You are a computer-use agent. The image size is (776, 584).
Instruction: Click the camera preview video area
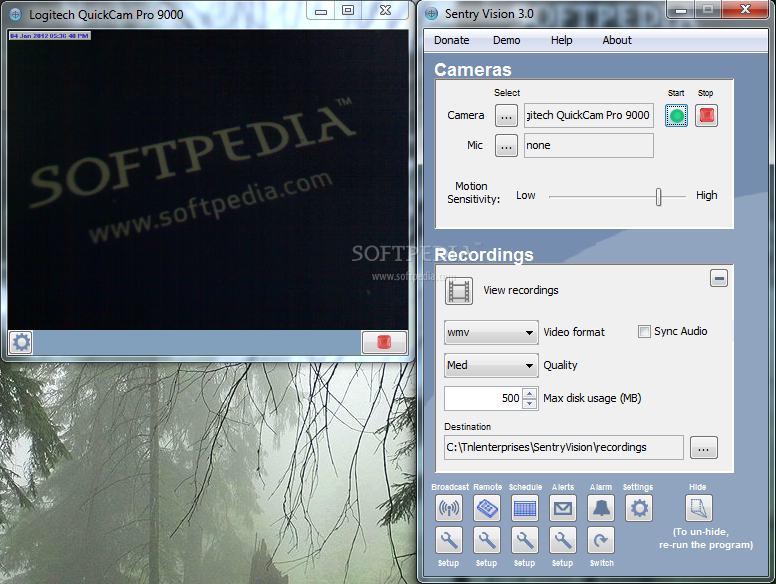click(208, 180)
